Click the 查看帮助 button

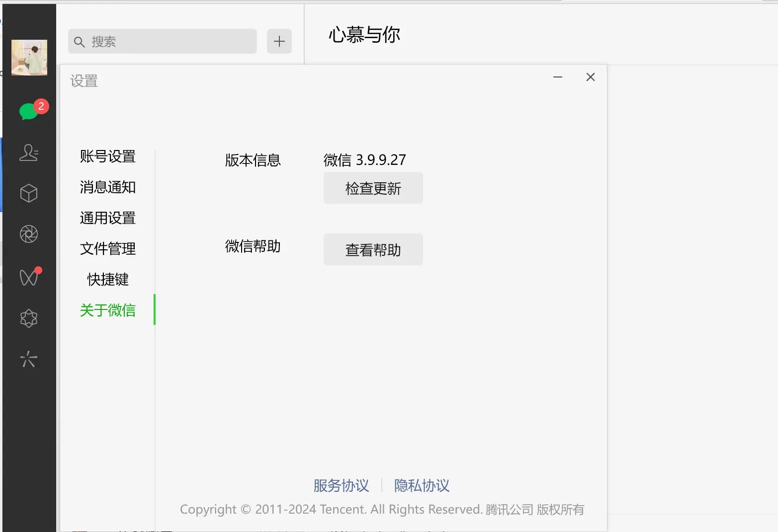point(373,250)
